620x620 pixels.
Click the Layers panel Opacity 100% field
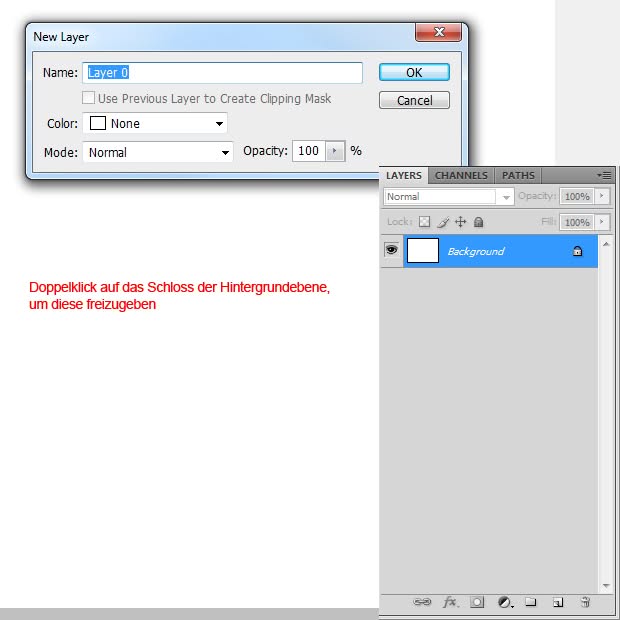pos(577,196)
